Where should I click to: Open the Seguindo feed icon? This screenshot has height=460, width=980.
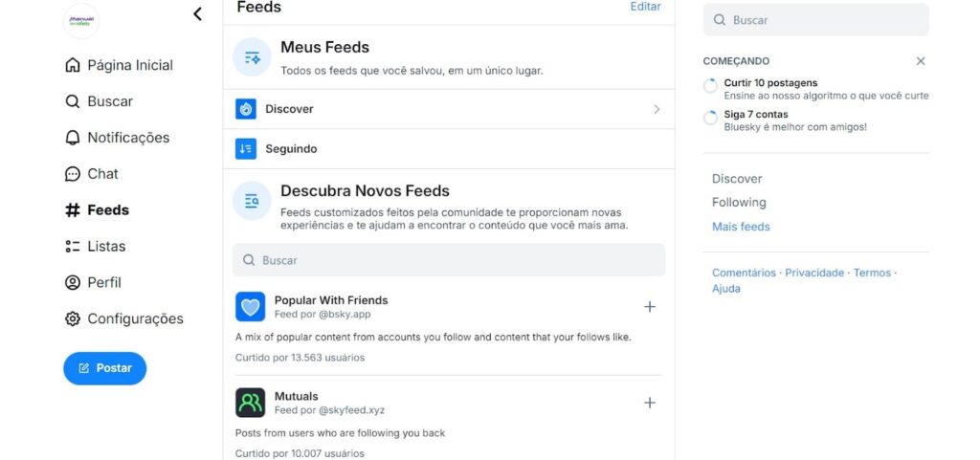click(x=246, y=149)
